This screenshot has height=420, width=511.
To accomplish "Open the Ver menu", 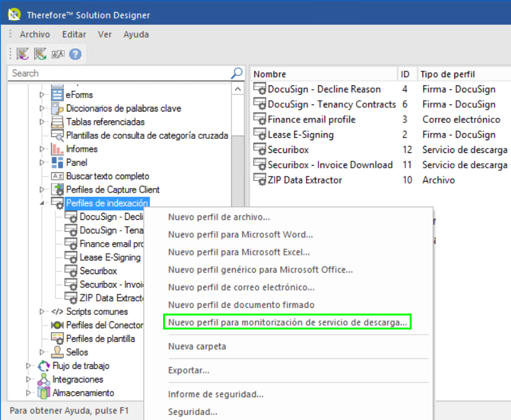I will (x=104, y=34).
